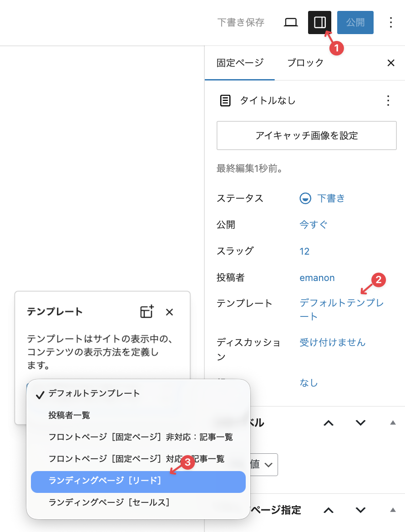Close the テンプレート popover
This screenshot has height=532, width=405.
click(169, 312)
